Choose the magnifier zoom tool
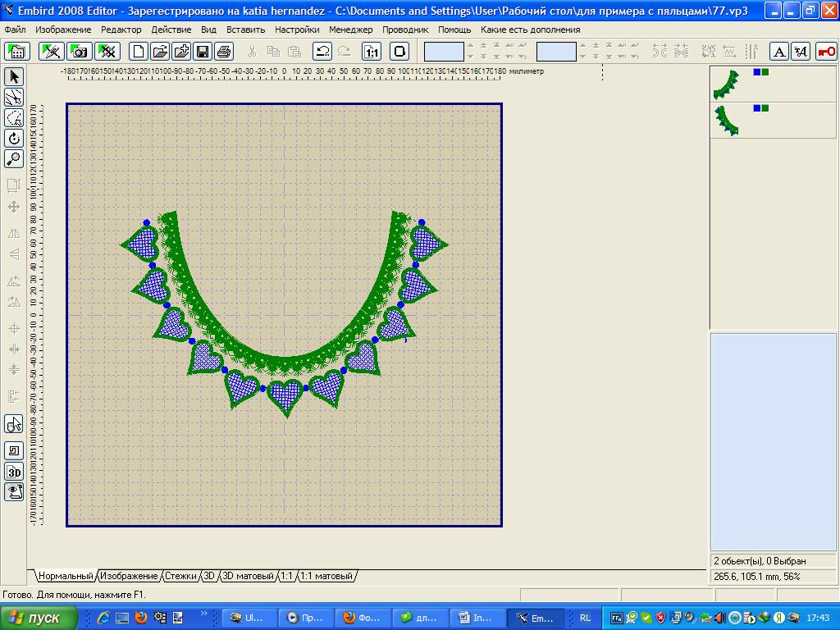This screenshot has width=840, height=630. tap(14, 159)
